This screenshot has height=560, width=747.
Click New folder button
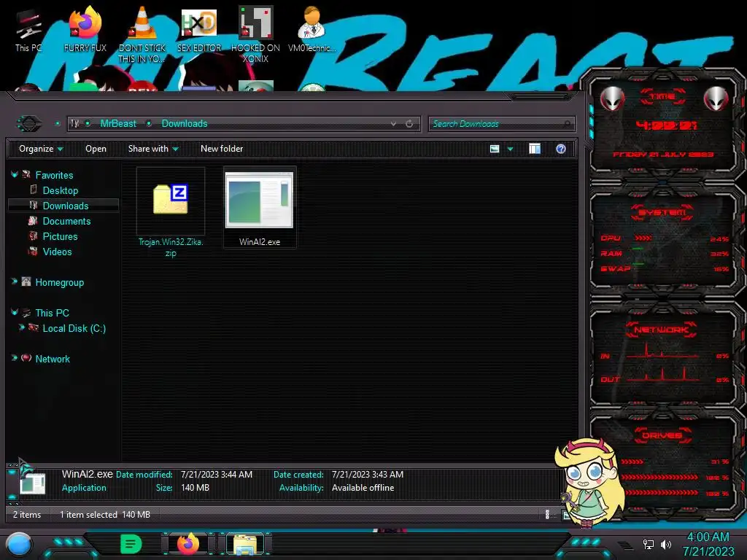pyautogui.click(x=222, y=149)
